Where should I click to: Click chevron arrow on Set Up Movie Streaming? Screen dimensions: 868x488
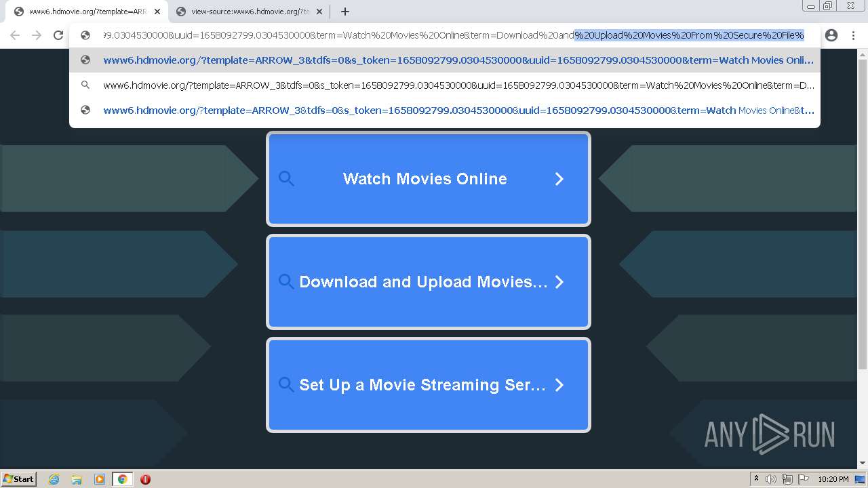pyautogui.click(x=559, y=385)
